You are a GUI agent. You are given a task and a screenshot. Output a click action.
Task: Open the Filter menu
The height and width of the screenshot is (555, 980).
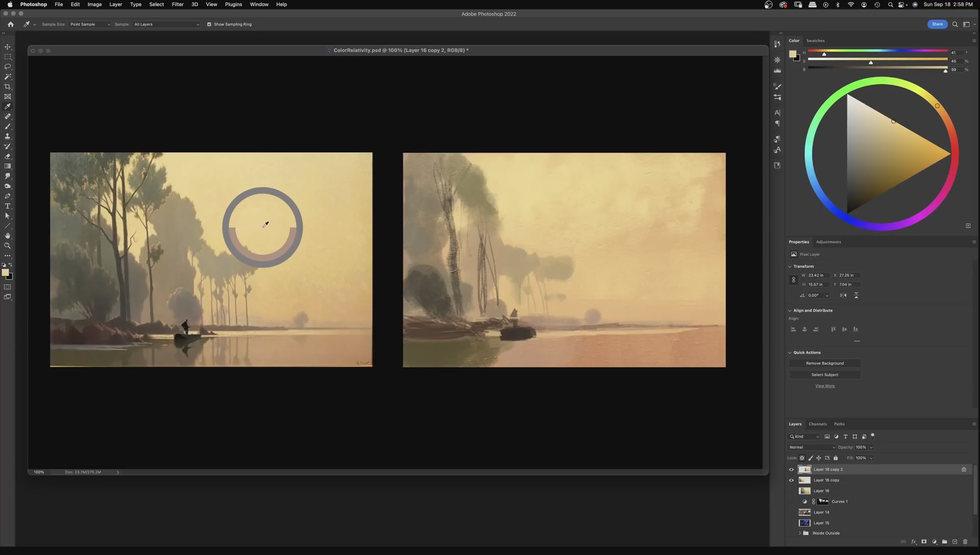[x=177, y=4]
